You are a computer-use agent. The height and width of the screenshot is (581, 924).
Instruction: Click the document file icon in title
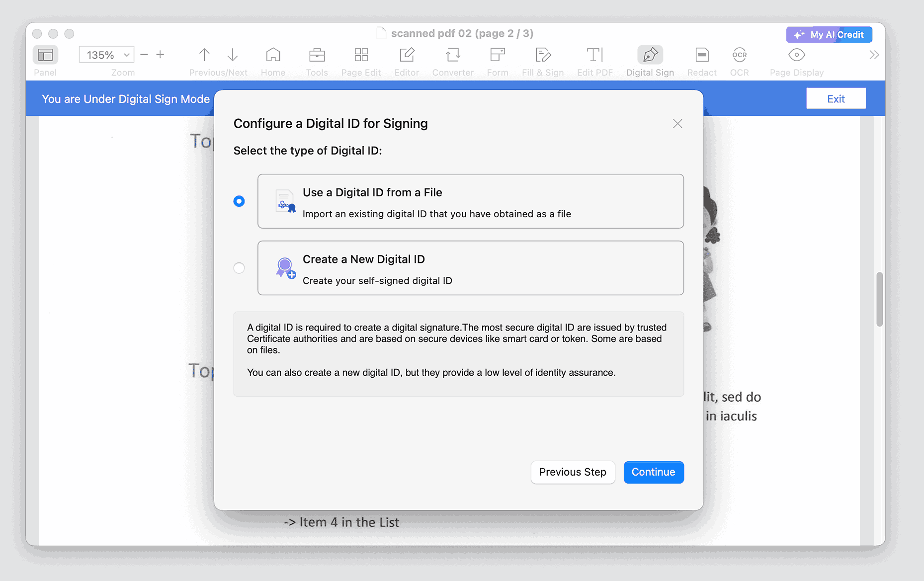point(381,33)
